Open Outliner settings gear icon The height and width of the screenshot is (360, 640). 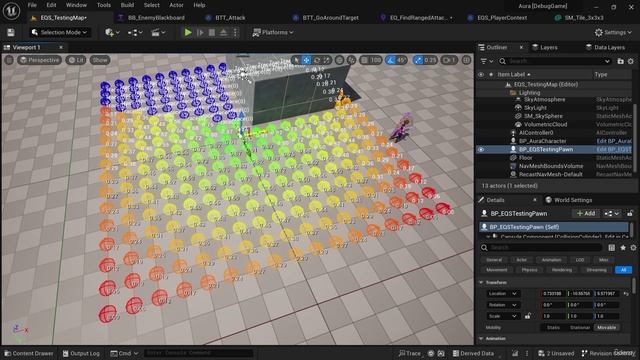coord(631,61)
